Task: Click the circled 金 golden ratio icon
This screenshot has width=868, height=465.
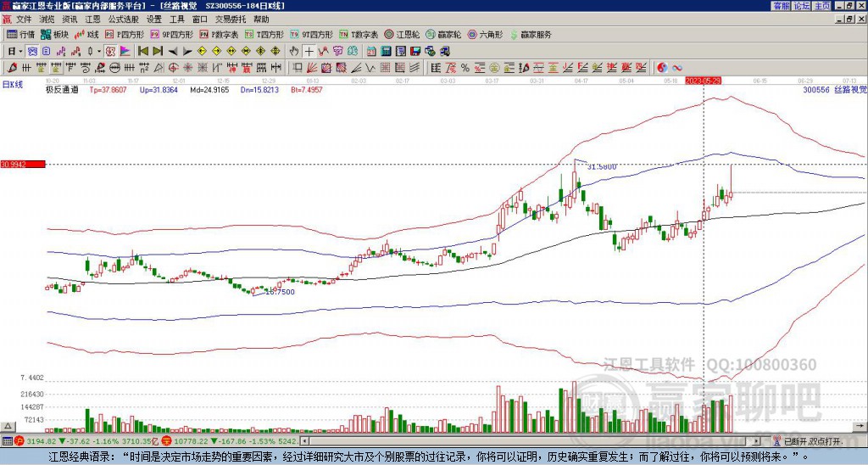Action: 494,68
